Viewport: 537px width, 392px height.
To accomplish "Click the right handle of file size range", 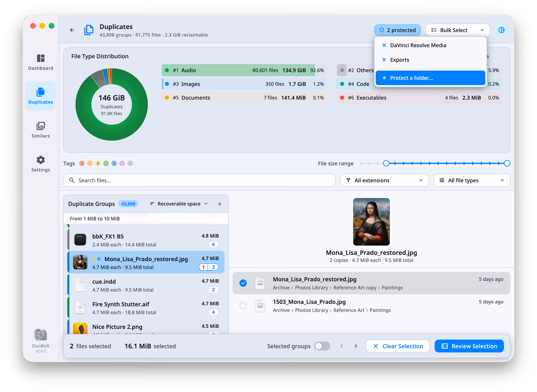I will 507,164.
